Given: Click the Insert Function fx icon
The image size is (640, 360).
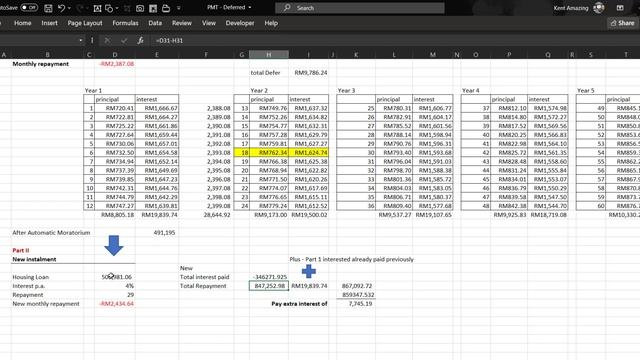Looking at the screenshot, I should click(x=140, y=40).
